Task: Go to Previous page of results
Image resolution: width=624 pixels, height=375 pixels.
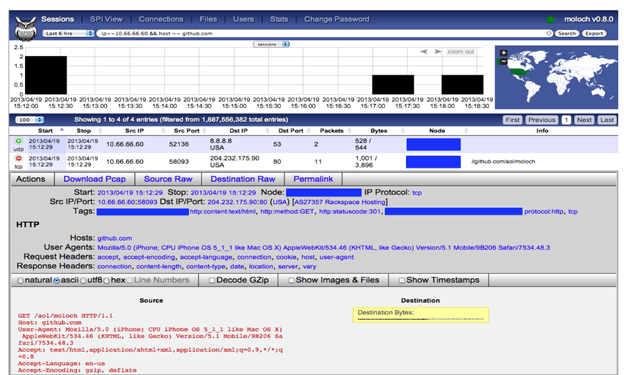Action: tap(542, 120)
